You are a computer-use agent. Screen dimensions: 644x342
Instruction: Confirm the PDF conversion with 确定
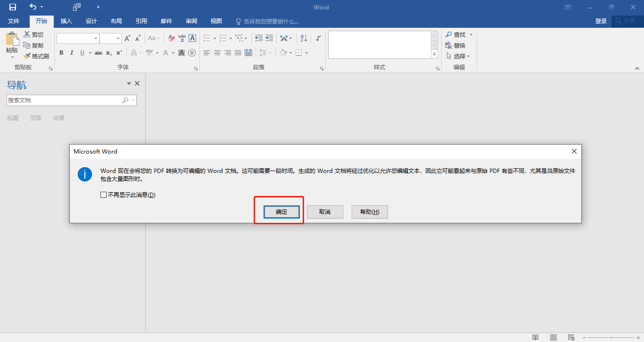click(281, 212)
